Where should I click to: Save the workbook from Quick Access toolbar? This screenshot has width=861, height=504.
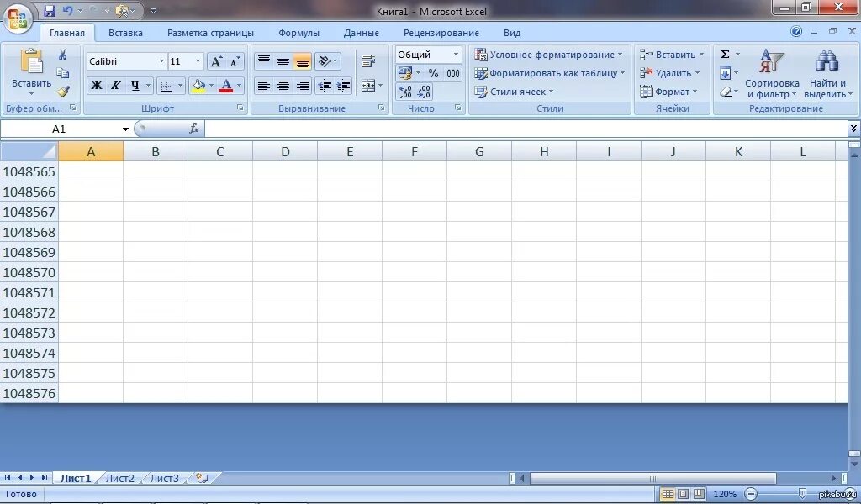50,10
